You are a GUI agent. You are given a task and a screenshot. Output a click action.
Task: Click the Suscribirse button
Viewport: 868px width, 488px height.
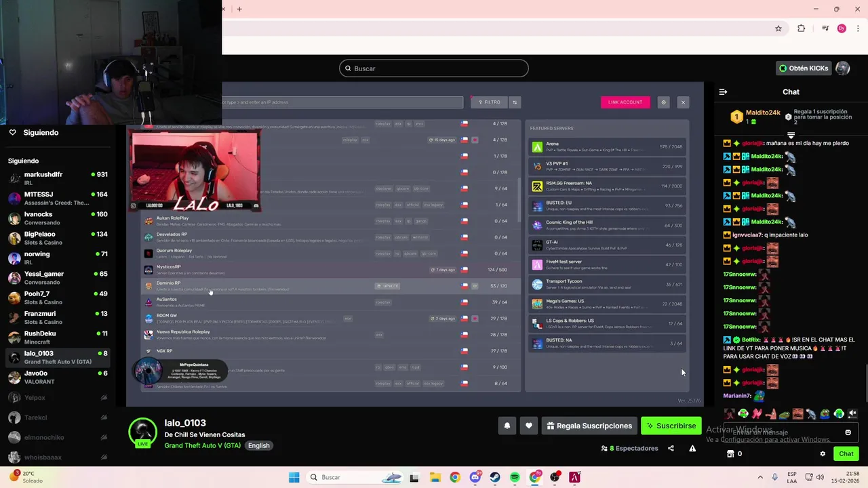pos(671,426)
